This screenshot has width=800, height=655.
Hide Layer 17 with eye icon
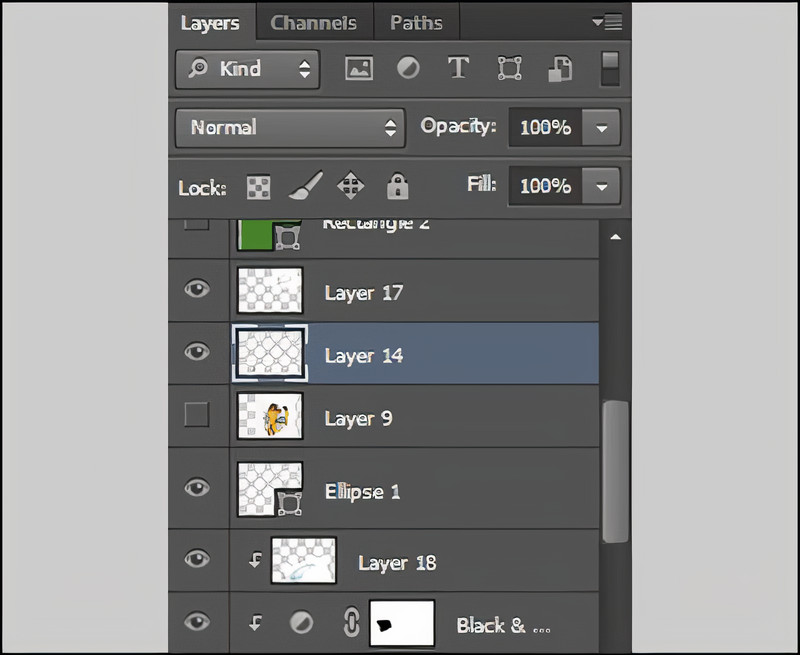pos(197,290)
